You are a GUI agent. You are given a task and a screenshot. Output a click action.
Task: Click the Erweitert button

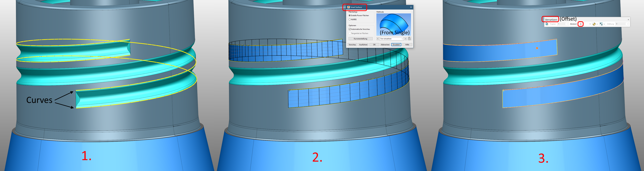[x=397, y=45]
